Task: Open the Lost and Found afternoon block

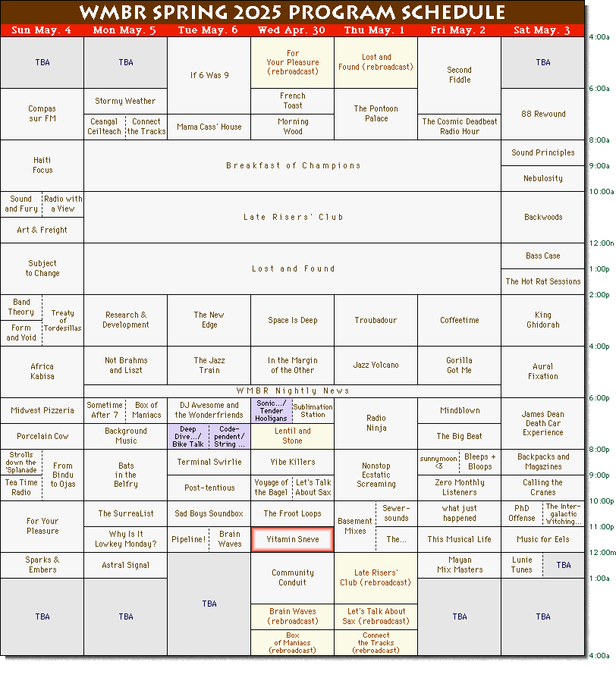Action: pos(292,268)
